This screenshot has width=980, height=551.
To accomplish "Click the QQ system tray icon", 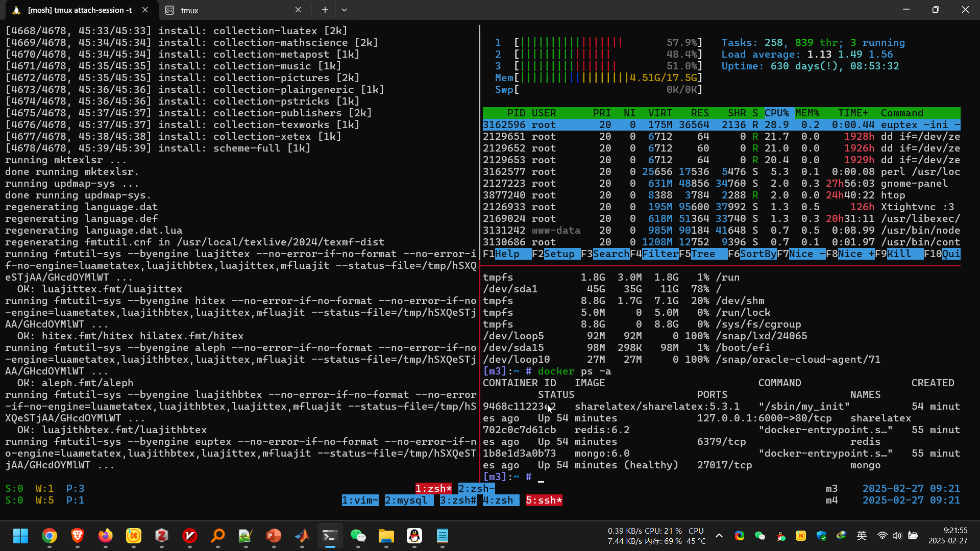I will coord(780,536).
